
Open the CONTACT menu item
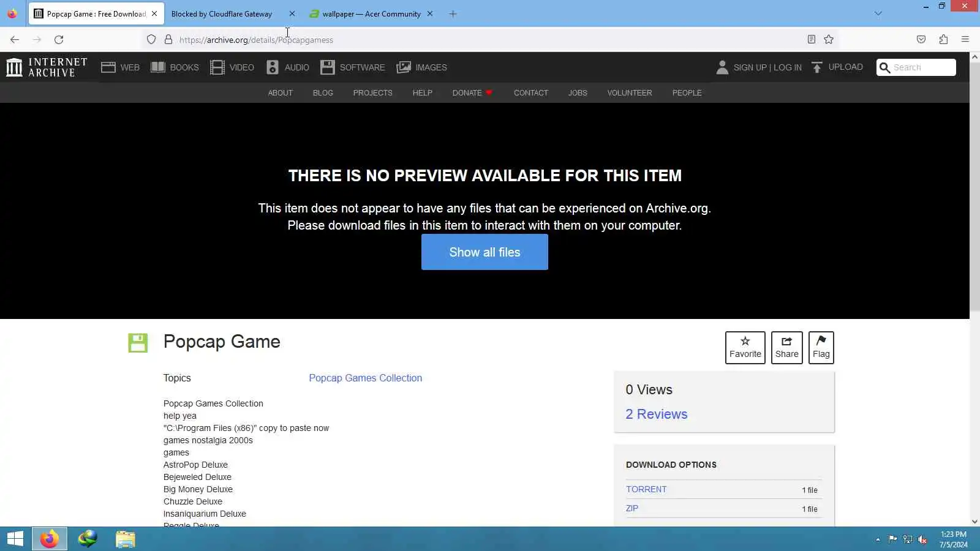coord(531,93)
